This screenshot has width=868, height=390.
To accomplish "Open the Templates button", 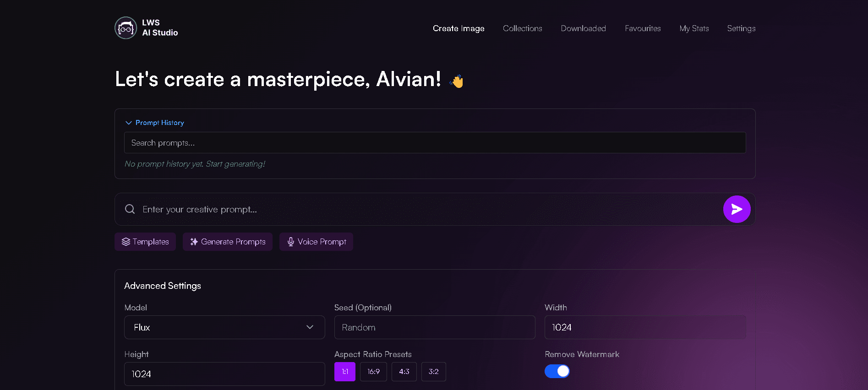I will pos(145,242).
